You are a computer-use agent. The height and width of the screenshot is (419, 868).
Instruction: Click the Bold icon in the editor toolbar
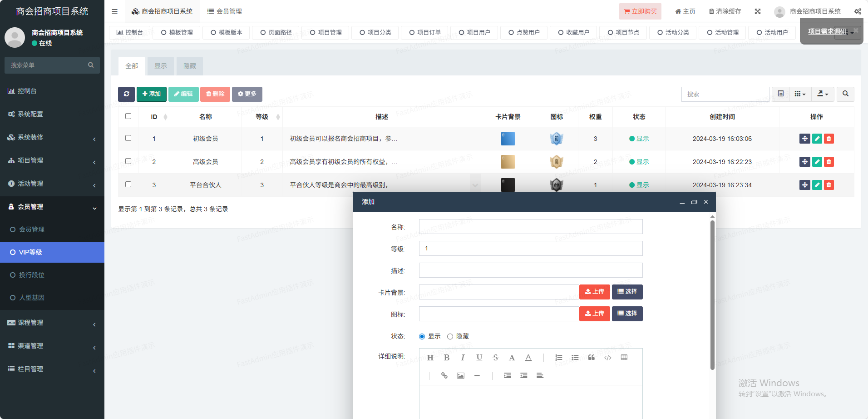446,358
